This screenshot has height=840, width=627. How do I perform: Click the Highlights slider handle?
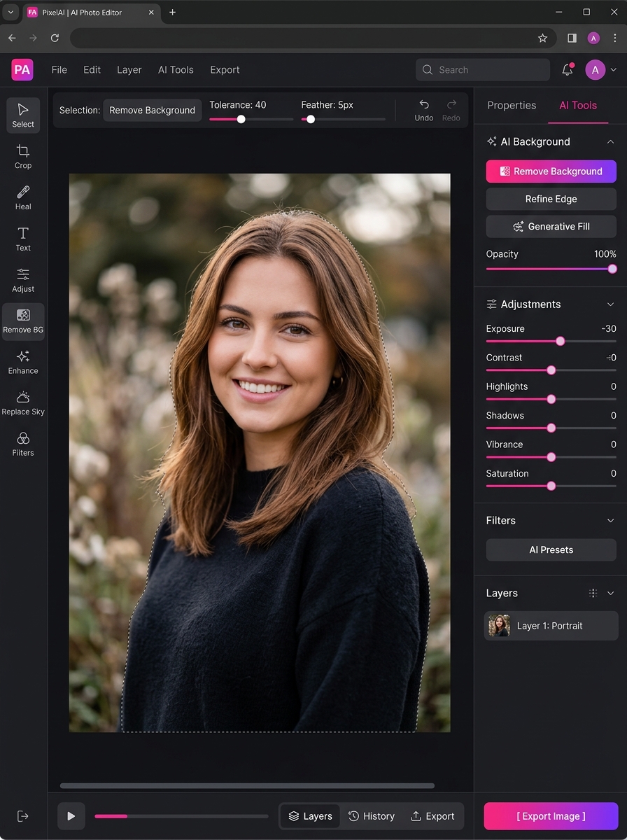(551, 399)
